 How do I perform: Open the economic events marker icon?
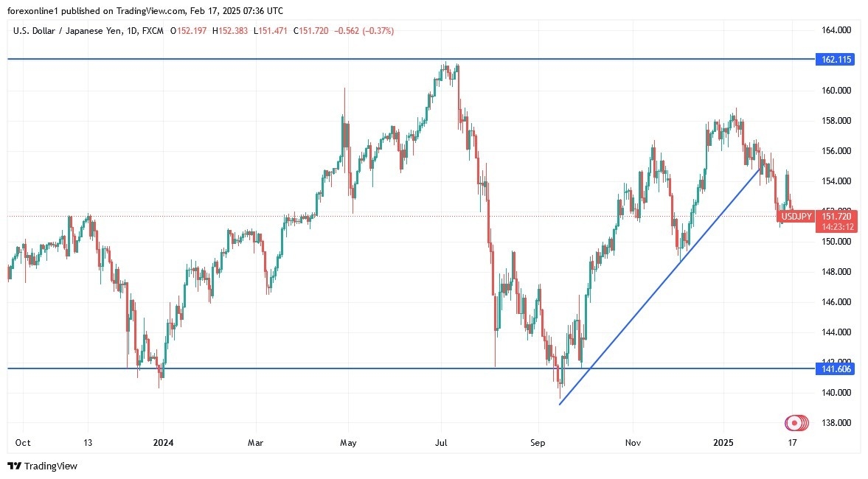(794, 423)
